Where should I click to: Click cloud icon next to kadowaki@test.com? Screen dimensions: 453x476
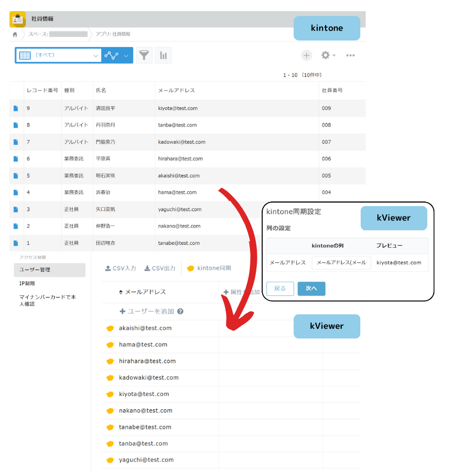110,377
